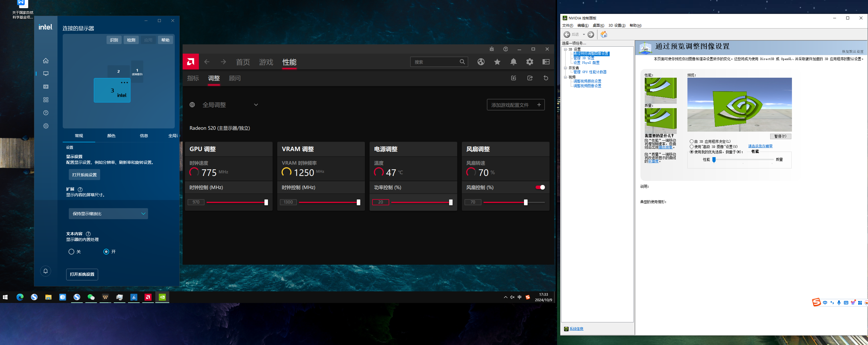The image size is (868, 345).
Task: Open Intel home sidebar icon
Action: [46, 61]
